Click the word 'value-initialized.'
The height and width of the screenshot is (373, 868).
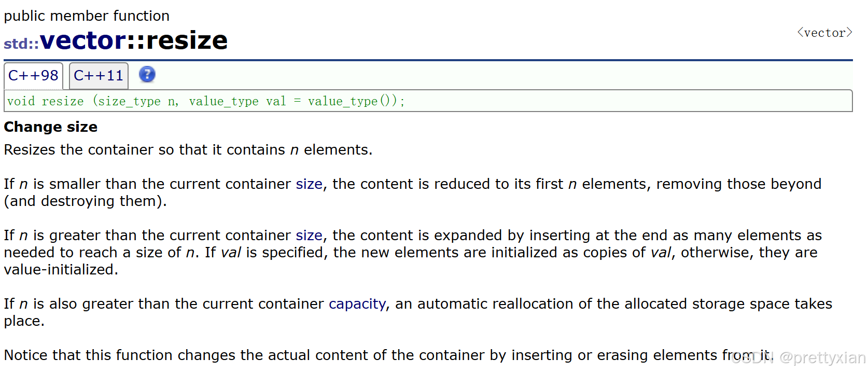[x=61, y=270]
